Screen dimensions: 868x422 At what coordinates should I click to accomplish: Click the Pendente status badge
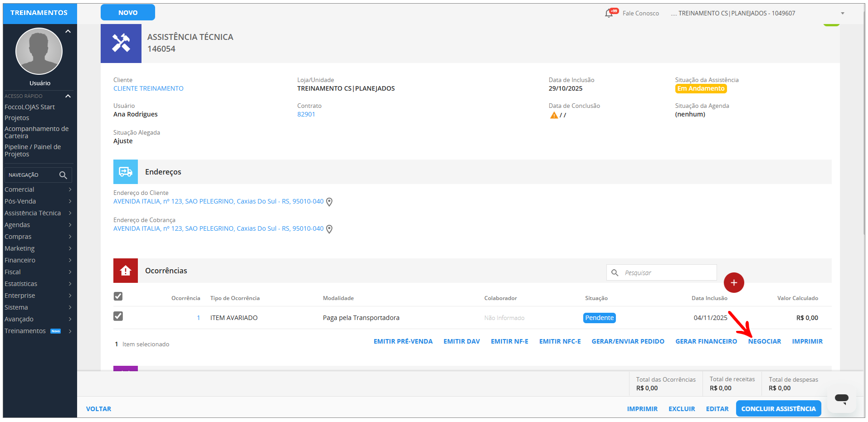(599, 318)
